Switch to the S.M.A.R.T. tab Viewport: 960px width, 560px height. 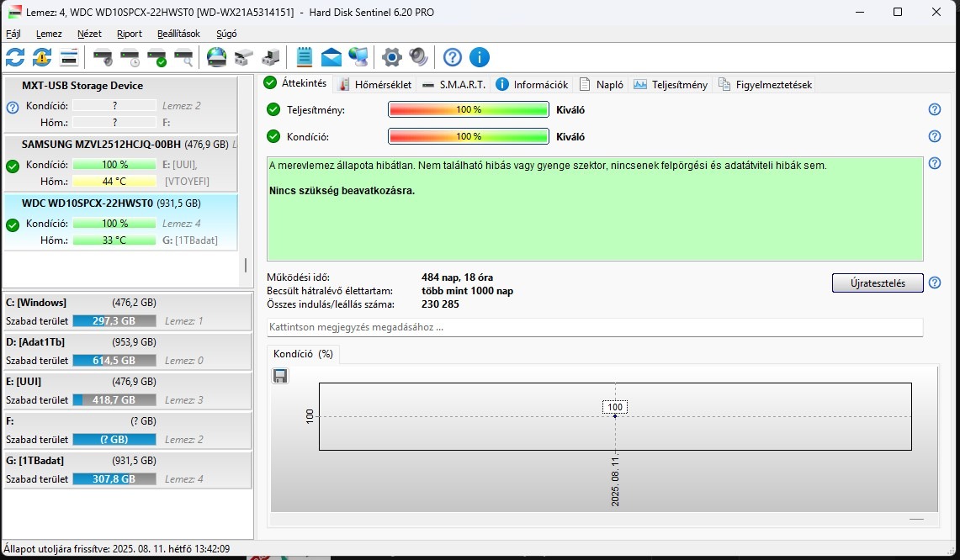coord(453,84)
